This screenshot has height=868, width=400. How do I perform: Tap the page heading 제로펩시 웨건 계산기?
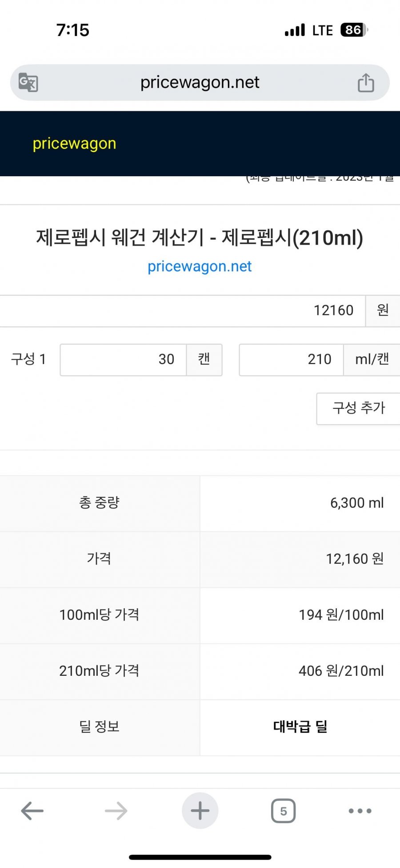tap(120, 238)
